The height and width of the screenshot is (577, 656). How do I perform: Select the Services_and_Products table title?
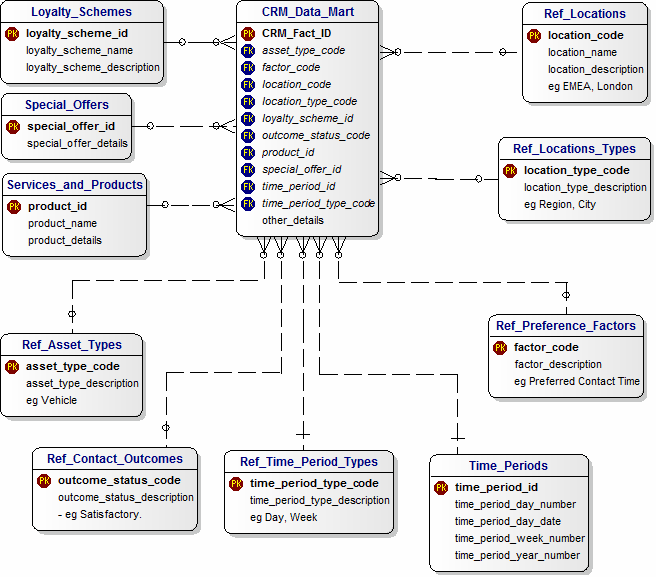click(x=75, y=185)
